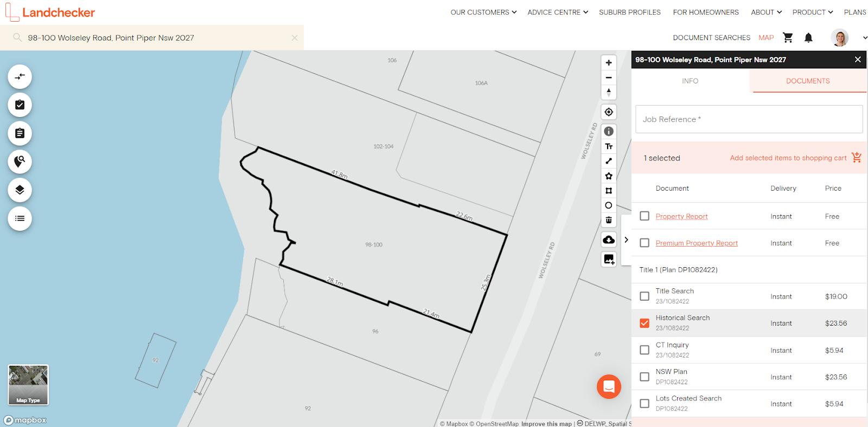Collapse the side panel with chevron
The width and height of the screenshot is (868, 427).
click(x=626, y=240)
